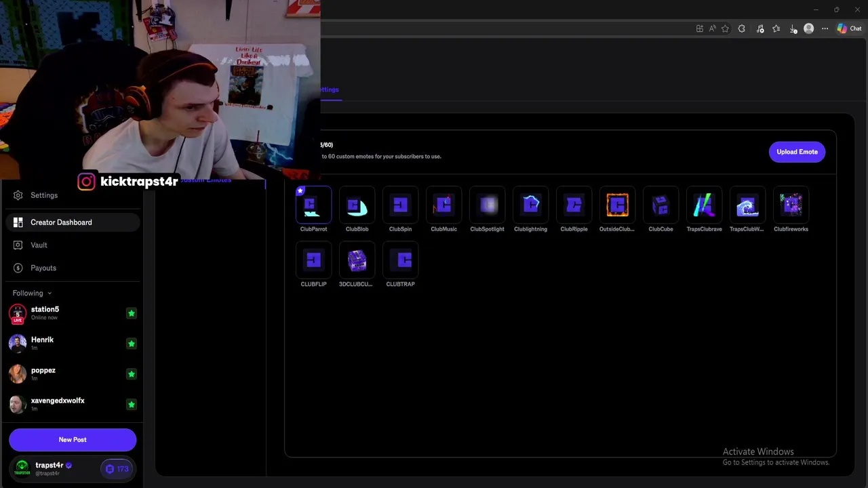Image resolution: width=868 pixels, height=488 pixels.
Task: Open the browser three-dots menu
Action: [x=825, y=28]
